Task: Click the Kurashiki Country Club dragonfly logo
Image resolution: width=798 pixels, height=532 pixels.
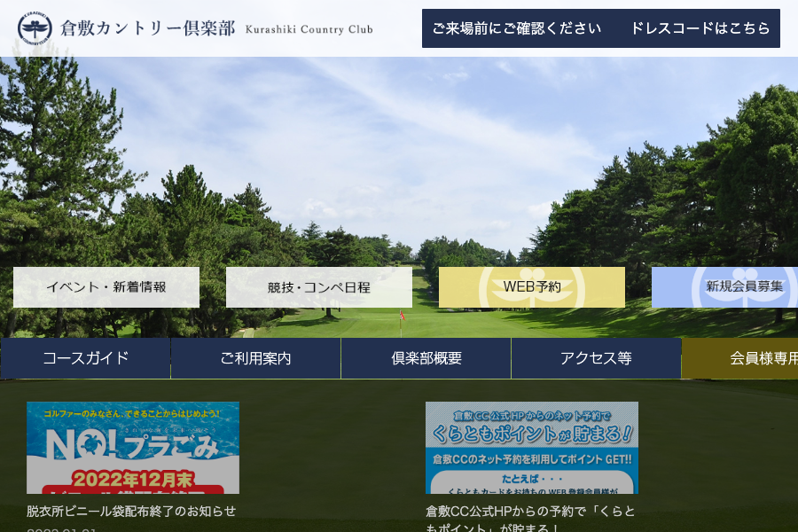Action: (35, 28)
